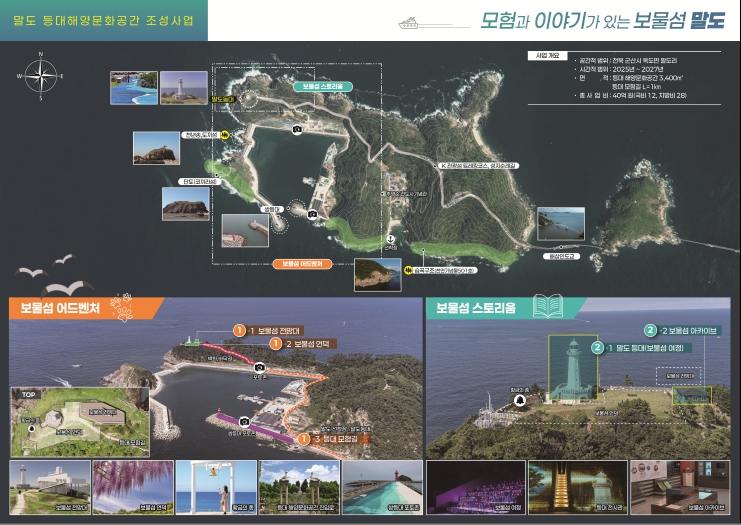Open the purple wisteria 보물섬 언덕 thumbnail

(132, 487)
